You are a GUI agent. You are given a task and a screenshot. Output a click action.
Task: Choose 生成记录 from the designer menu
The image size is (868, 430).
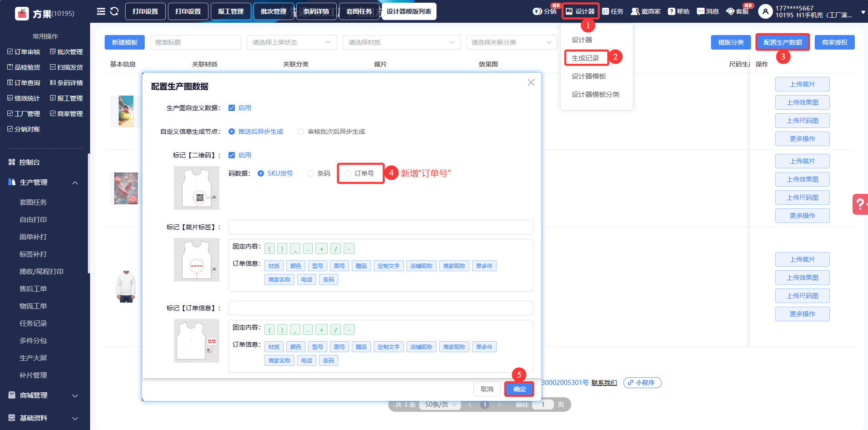[x=585, y=58]
